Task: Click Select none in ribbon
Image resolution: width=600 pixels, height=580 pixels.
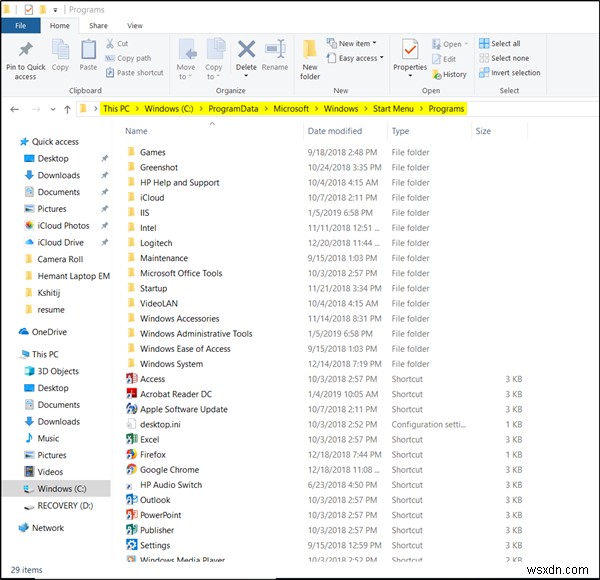Action: pyautogui.click(x=504, y=58)
